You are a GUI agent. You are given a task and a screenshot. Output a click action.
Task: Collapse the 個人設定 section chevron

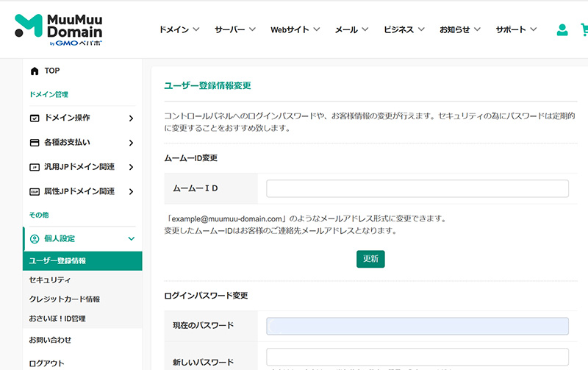pos(131,238)
